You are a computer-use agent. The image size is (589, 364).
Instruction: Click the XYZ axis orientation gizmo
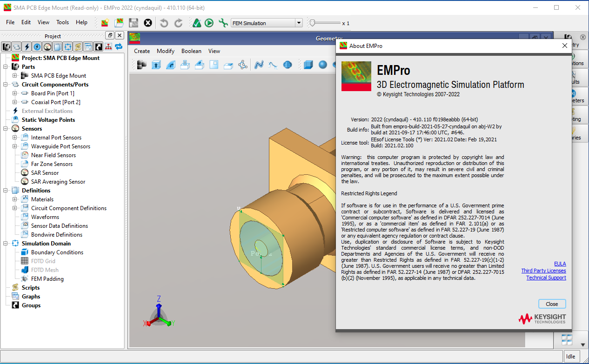point(159,313)
